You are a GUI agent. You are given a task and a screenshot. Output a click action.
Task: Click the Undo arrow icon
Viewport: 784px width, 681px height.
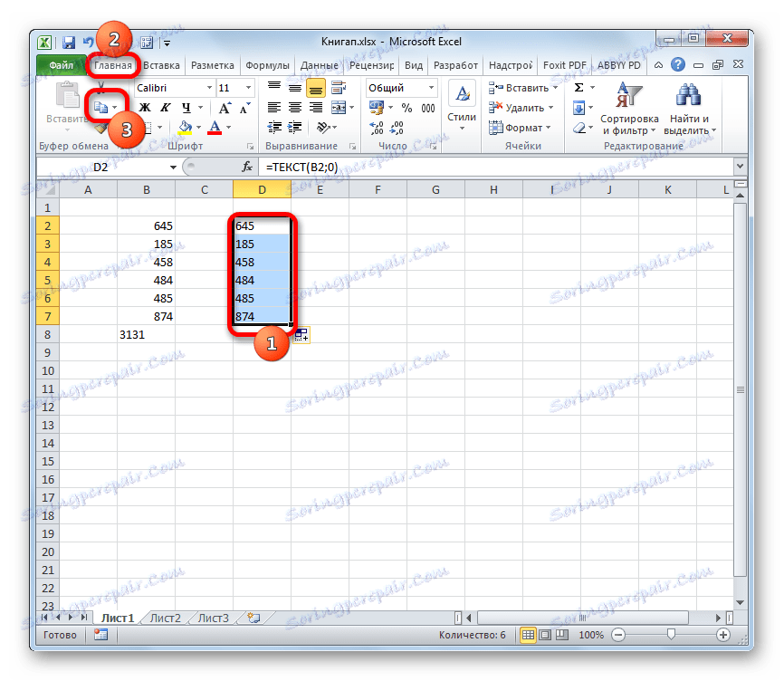pyautogui.click(x=88, y=43)
